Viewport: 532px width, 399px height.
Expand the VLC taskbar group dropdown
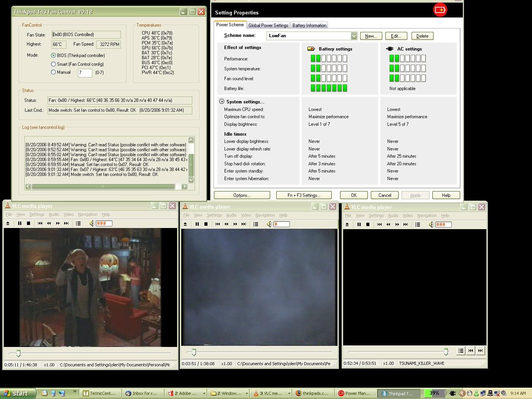coord(289,393)
